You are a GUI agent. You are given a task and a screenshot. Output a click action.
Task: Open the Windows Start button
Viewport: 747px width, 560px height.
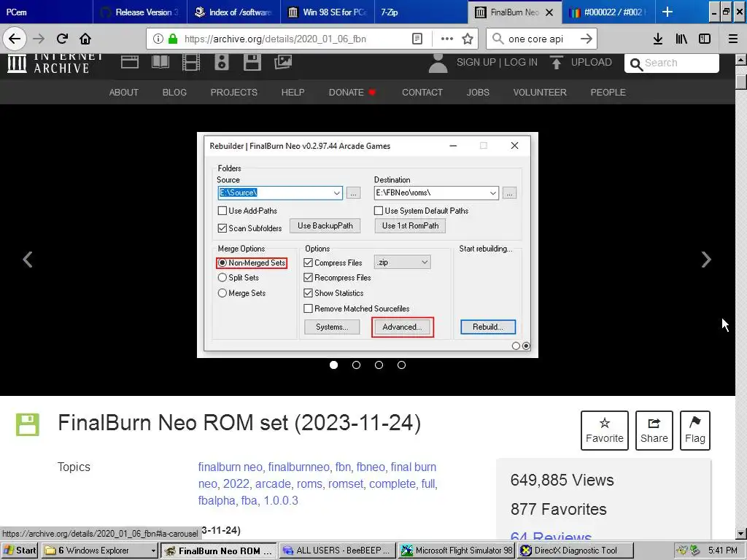click(x=20, y=551)
